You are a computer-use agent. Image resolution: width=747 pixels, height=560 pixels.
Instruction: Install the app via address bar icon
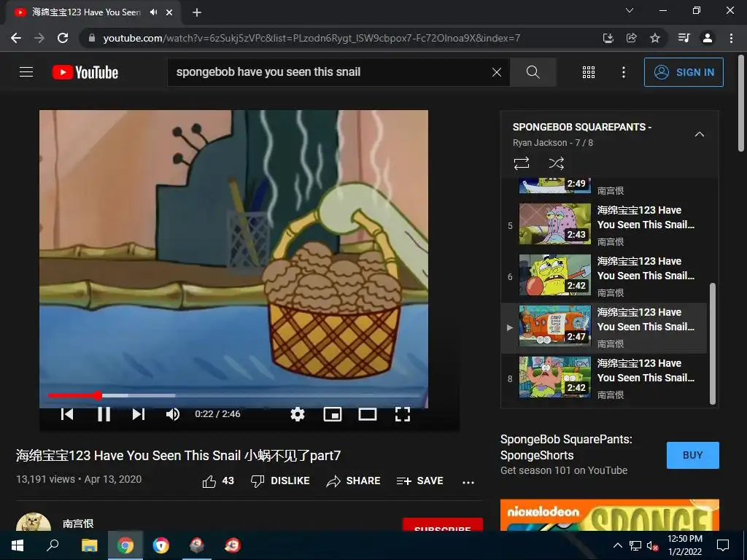coord(608,38)
